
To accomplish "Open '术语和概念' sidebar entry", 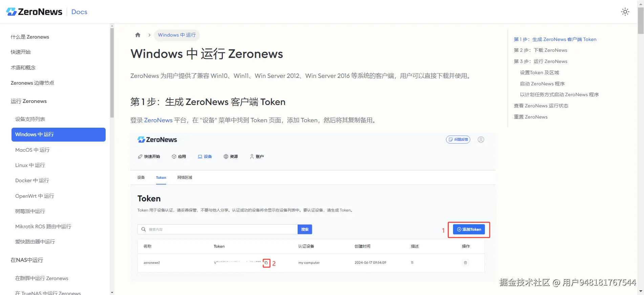I will pos(23,67).
